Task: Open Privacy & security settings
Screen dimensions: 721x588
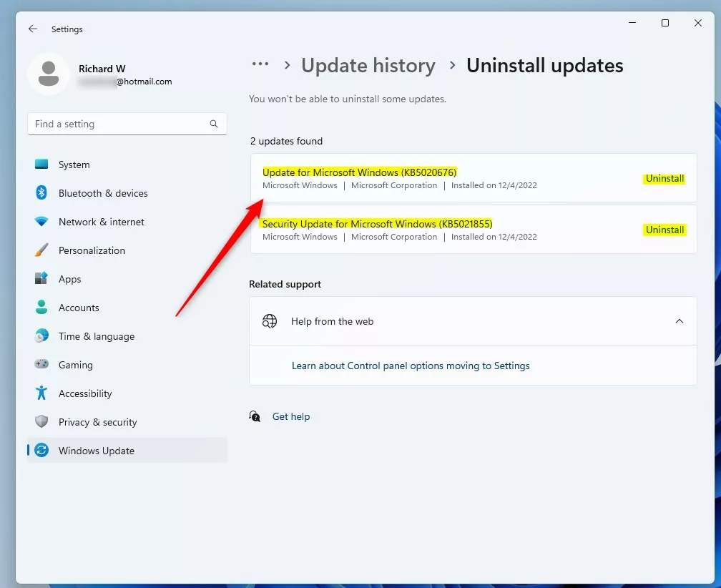Action: click(x=127, y=421)
